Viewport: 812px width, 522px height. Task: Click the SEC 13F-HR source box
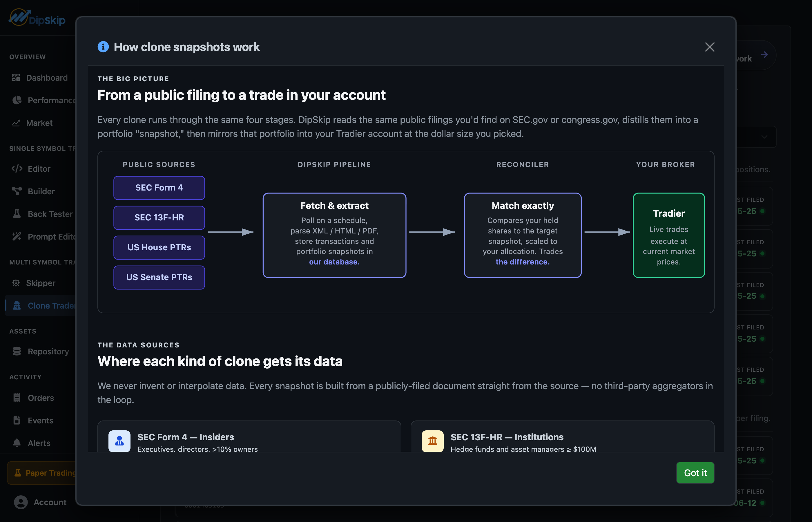click(159, 217)
